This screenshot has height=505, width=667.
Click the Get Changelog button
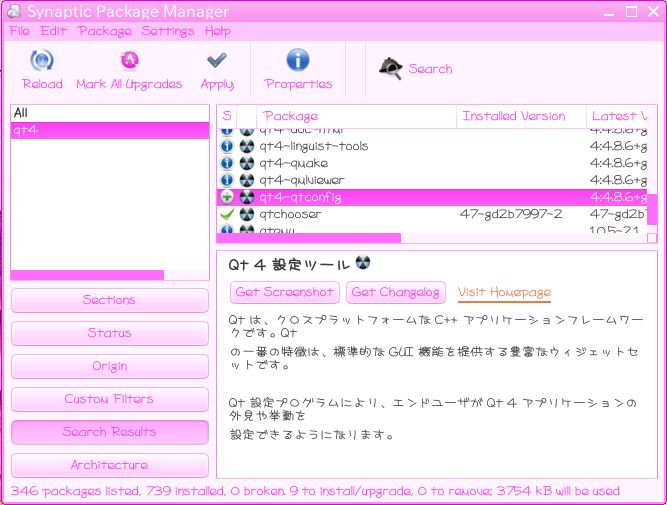[396, 292]
